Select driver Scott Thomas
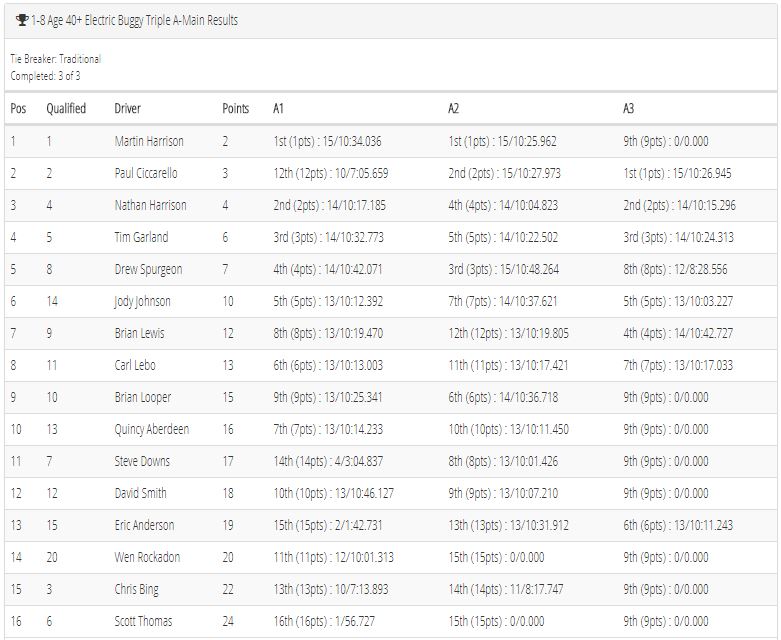781x640 pixels. point(143,621)
